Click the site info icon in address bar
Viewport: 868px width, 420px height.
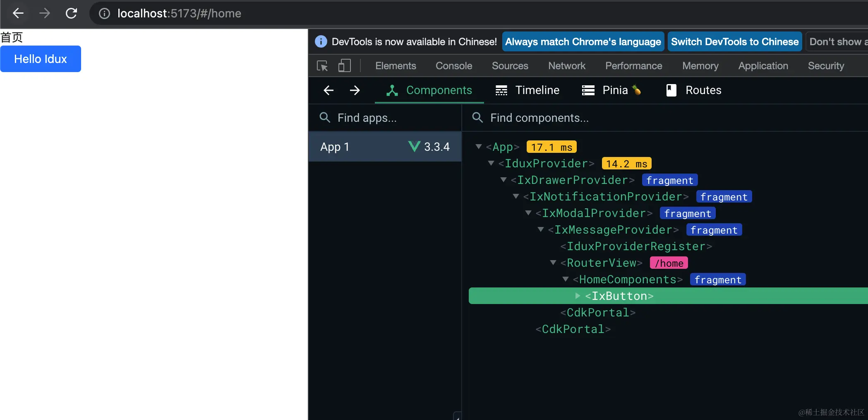(x=104, y=14)
